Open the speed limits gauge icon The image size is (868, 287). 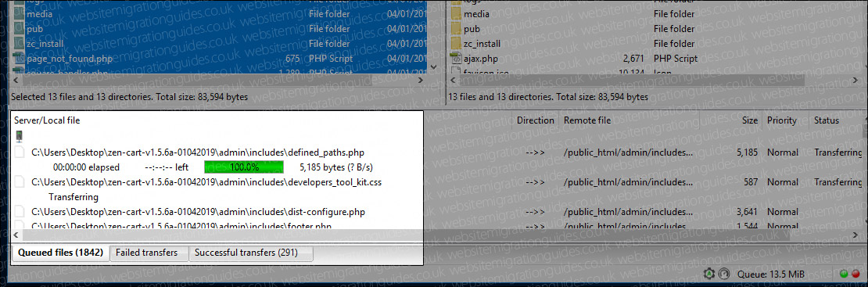pos(723,273)
